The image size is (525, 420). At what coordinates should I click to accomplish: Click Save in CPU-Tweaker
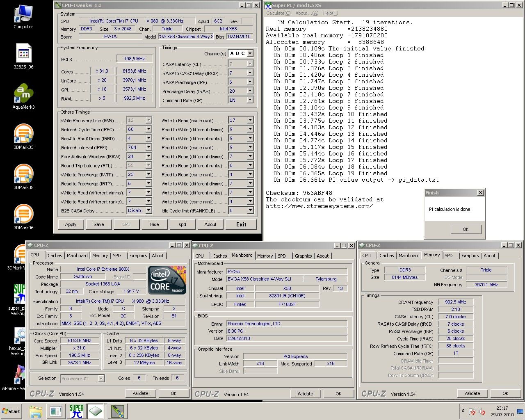(99, 224)
